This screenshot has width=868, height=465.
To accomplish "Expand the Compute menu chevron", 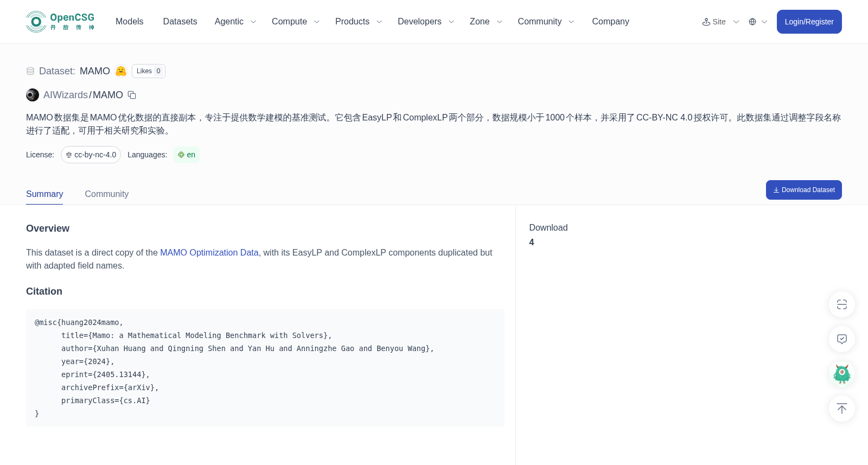I will click(x=317, y=22).
